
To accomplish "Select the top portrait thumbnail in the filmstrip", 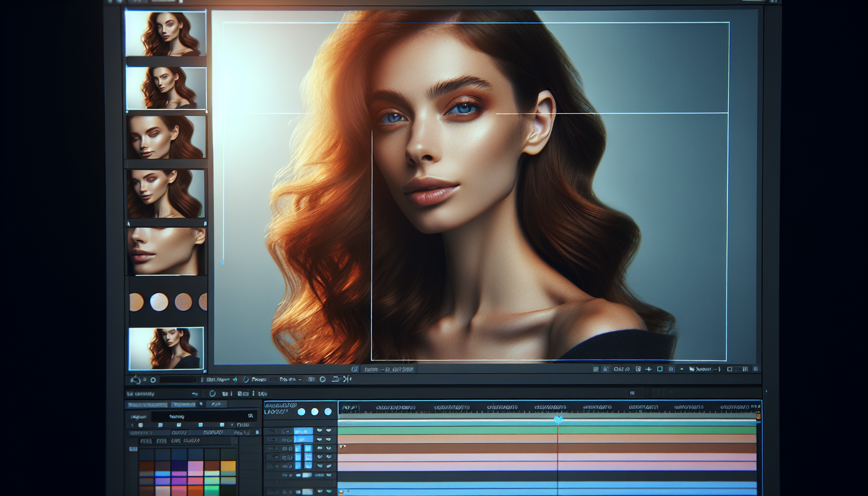I will (x=166, y=34).
